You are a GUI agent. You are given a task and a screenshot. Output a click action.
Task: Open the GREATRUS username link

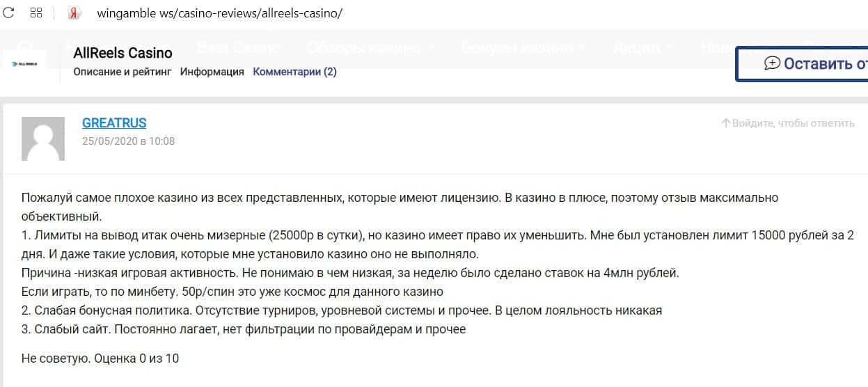pos(114,123)
